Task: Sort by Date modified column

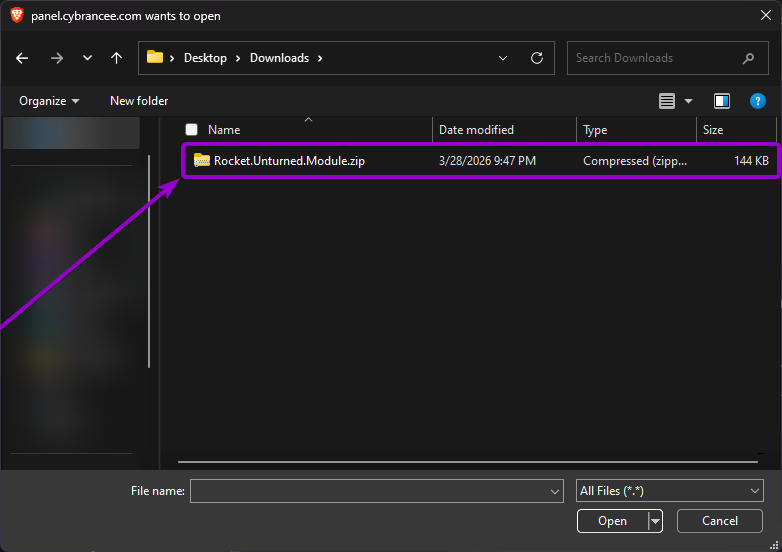Action: point(476,130)
